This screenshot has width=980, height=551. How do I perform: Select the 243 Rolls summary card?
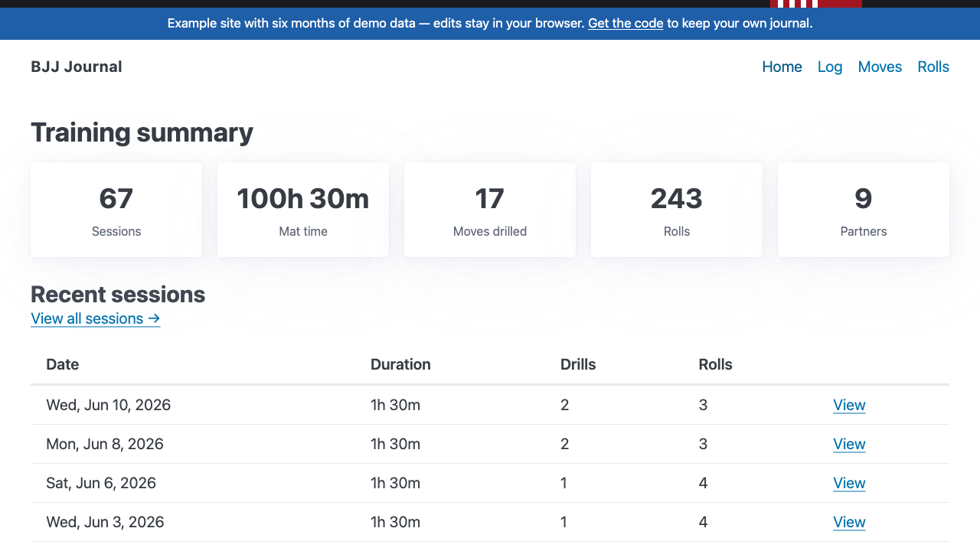coord(677,210)
